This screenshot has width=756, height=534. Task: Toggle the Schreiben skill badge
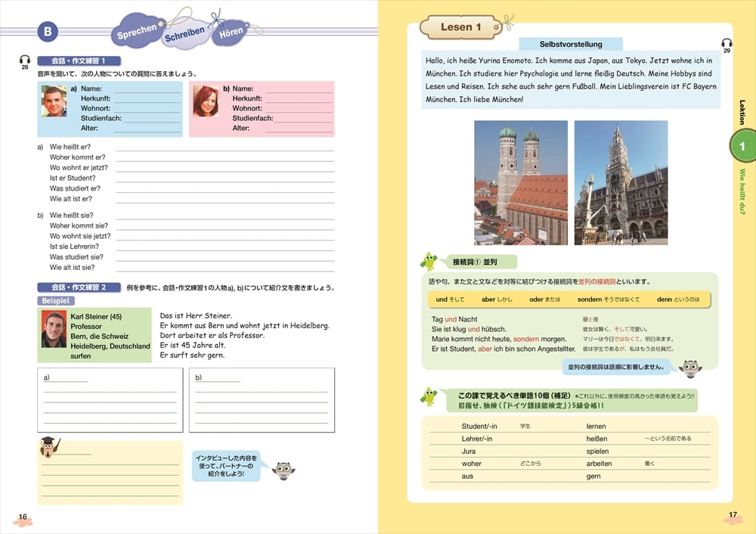tap(184, 35)
